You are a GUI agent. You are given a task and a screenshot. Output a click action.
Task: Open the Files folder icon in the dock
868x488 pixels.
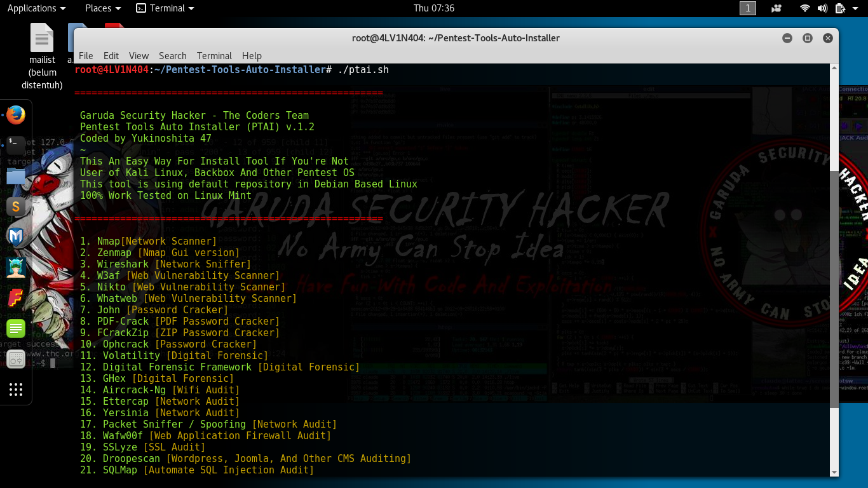(16, 176)
